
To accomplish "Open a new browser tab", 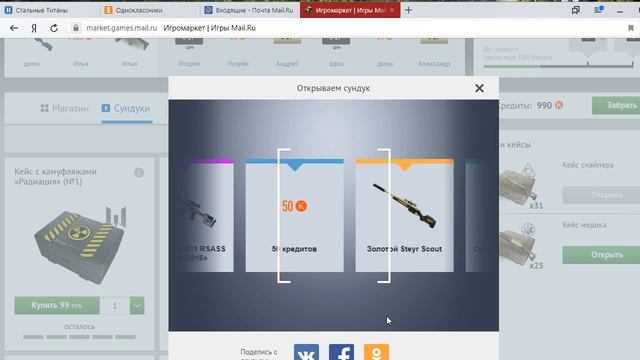I will [408, 10].
